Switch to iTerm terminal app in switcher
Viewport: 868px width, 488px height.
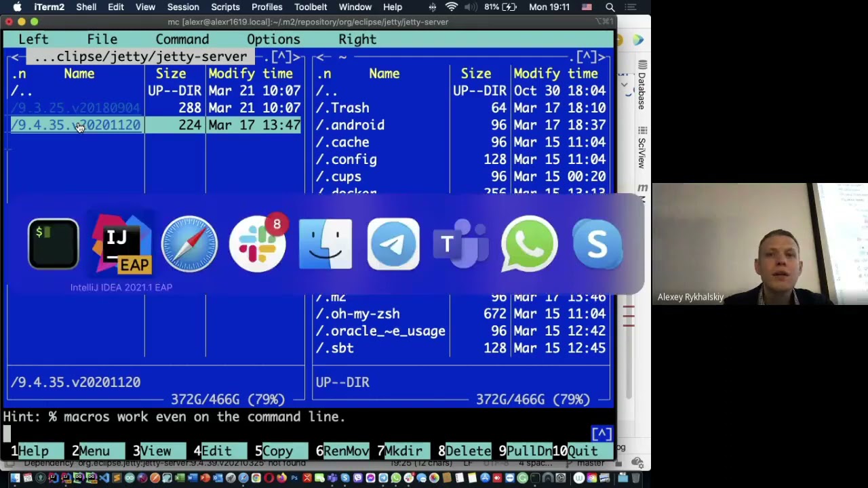(54, 244)
